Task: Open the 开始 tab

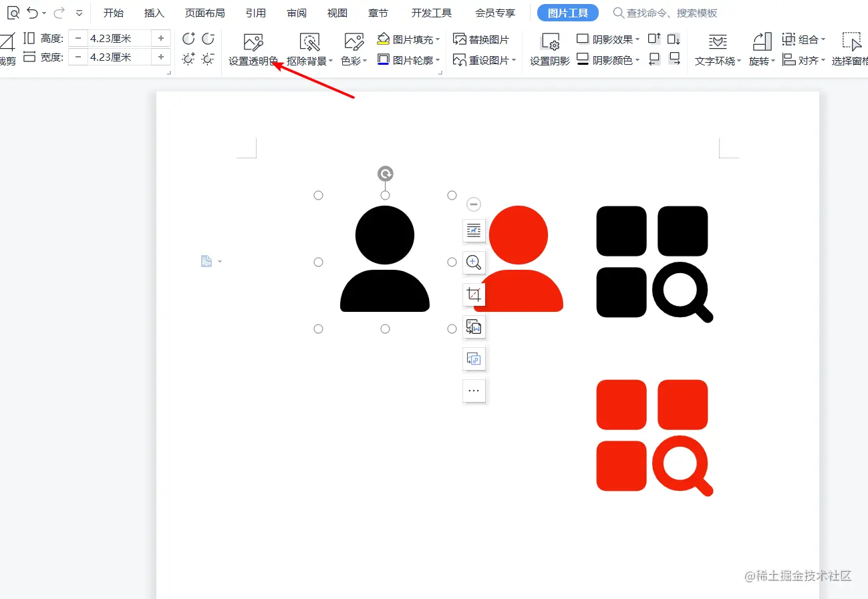Action: tap(114, 13)
